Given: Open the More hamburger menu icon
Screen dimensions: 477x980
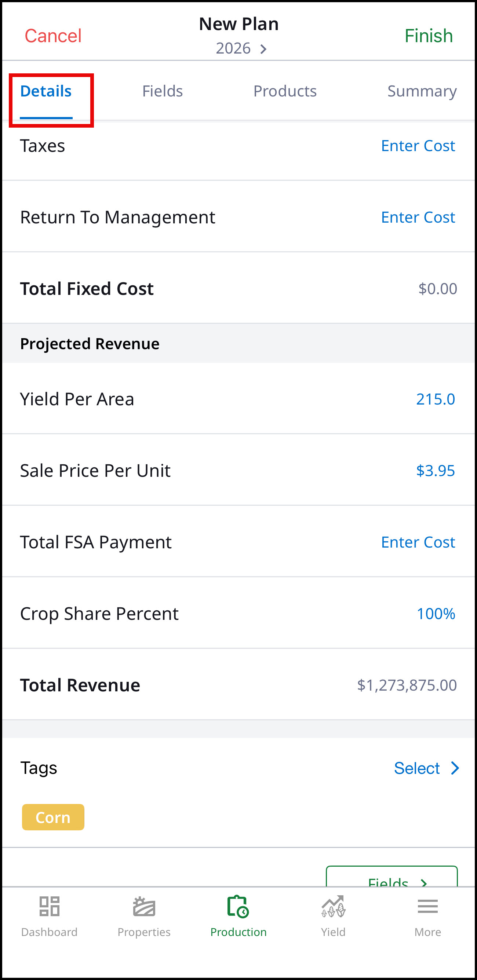Looking at the screenshot, I should [x=427, y=906].
